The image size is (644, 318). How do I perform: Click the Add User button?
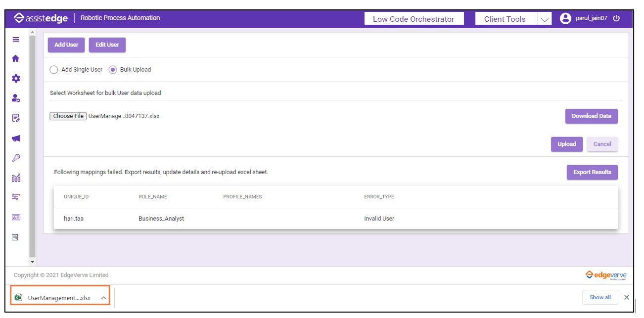pos(66,45)
